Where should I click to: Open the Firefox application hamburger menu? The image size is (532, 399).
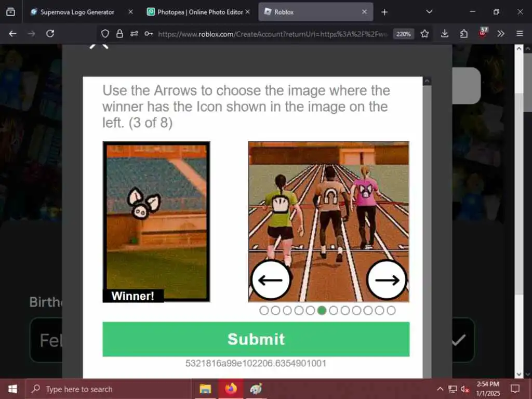520,34
